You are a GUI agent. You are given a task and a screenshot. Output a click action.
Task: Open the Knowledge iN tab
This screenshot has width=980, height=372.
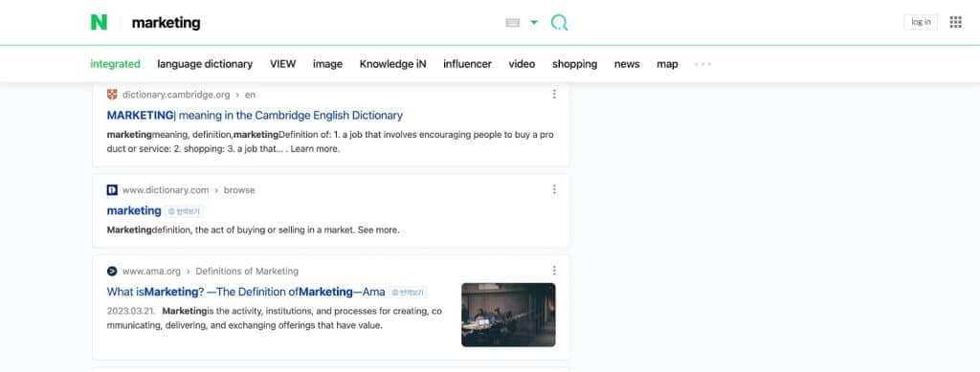pos(392,64)
